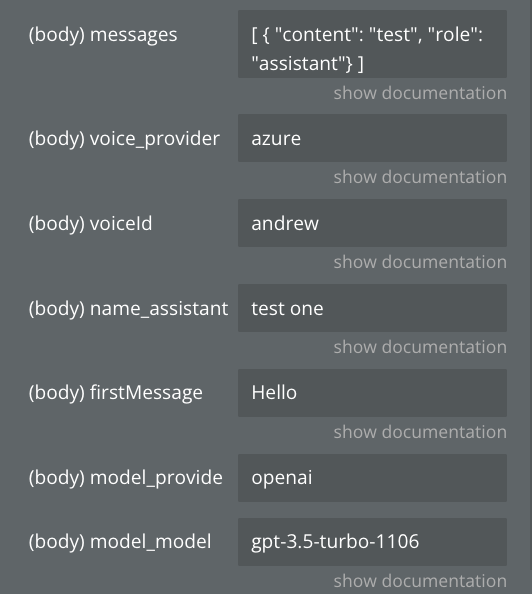
Task: Click the (body) model_provide label
Action: coord(126,478)
